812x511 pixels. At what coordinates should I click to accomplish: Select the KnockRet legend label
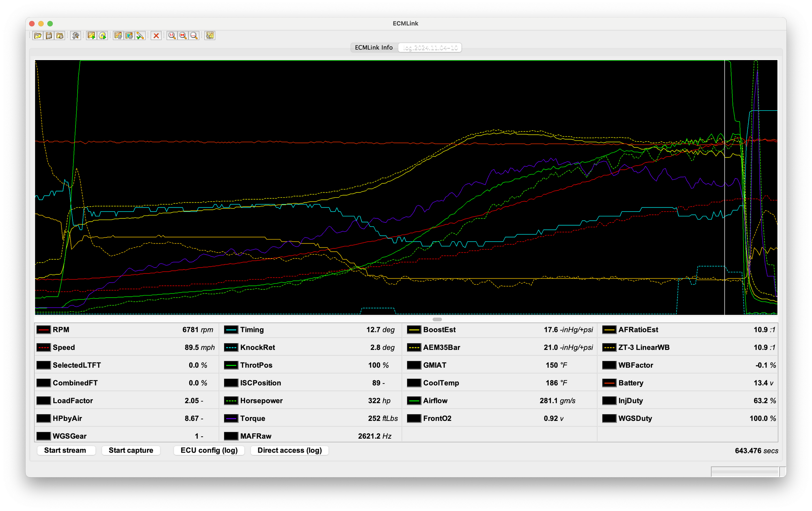coord(257,347)
